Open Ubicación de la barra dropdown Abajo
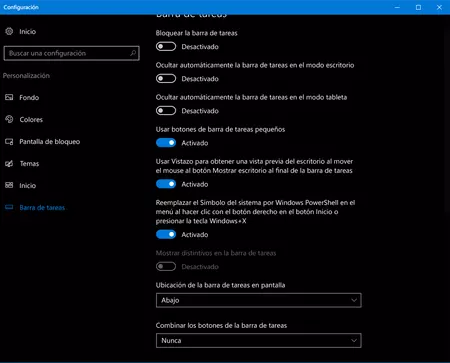The width and height of the screenshot is (450, 363). tap(259, 300)
